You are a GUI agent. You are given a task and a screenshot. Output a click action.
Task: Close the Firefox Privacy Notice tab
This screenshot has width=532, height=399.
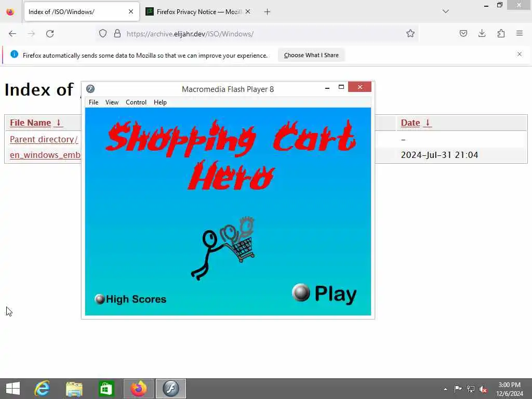[x=248, y=11]
